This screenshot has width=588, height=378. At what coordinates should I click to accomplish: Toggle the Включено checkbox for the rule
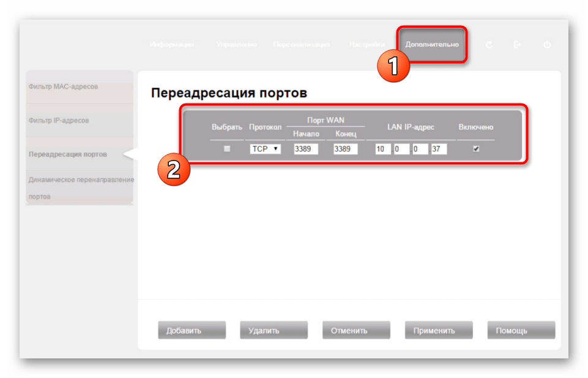coord(476,149)
